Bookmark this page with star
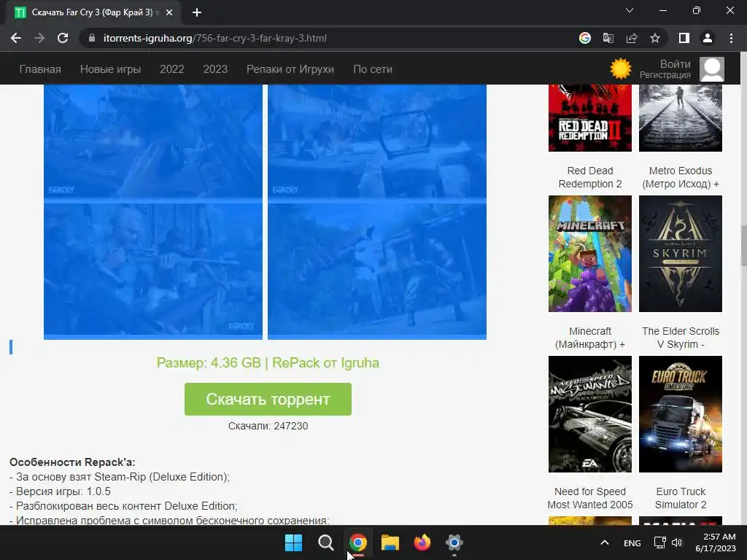The width and height of the screenshot is (747, 560). click(655, 38)
